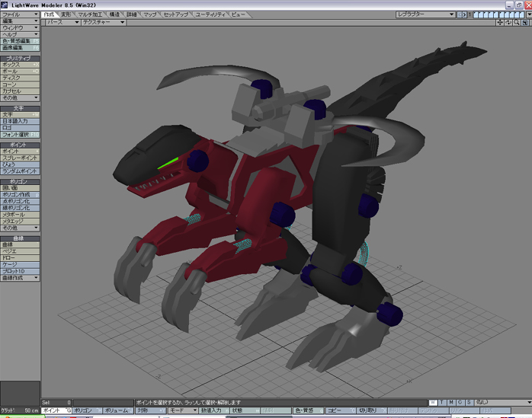The image size is (532, 418).
Task: Expand the 曲線作成 dropdown
Action: point(20,278)
